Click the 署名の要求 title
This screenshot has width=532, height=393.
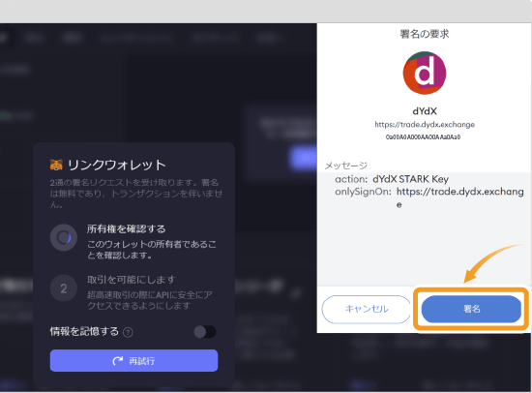tap(425, 34)
